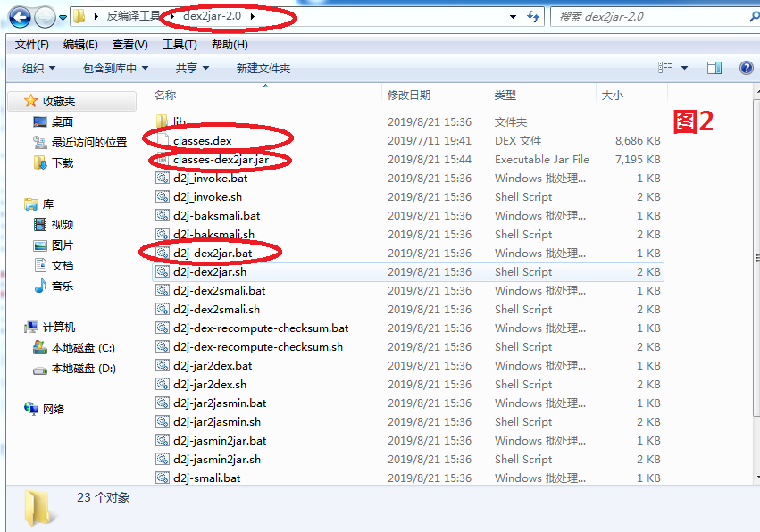This screenshot has width=760, height=532.
Task: Click the change view icon
Action: (665, 68)
